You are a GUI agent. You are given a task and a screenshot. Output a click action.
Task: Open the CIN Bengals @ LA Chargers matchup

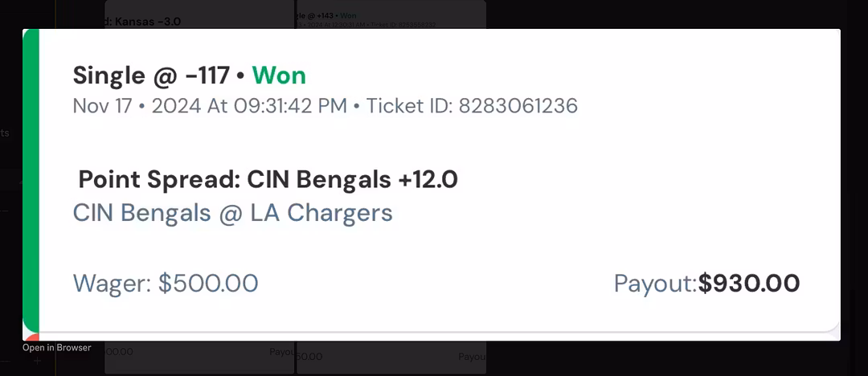tap(232, 213)
